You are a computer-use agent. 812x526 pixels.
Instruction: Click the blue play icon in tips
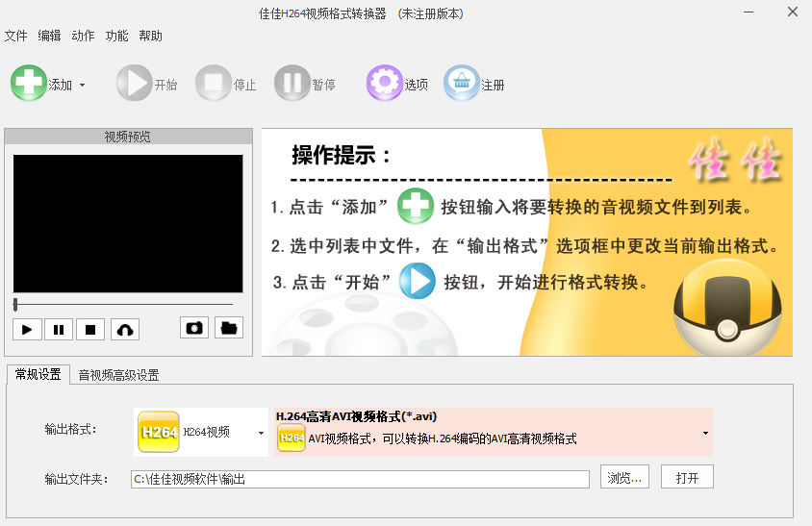tap(417, 281)
